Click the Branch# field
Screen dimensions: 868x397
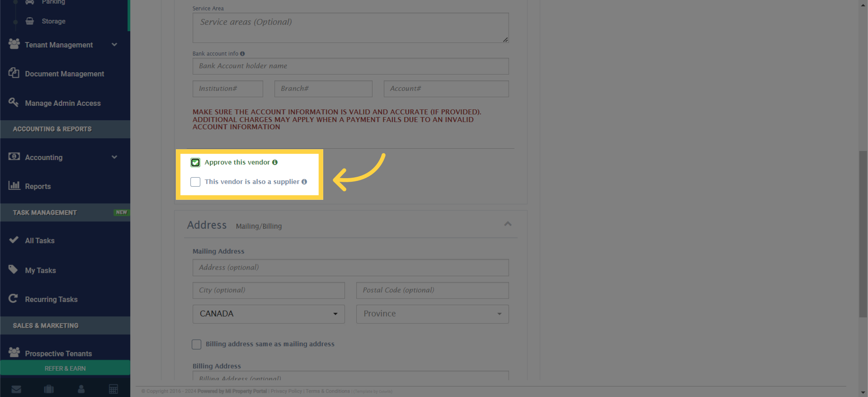click(x=323, y=89)
